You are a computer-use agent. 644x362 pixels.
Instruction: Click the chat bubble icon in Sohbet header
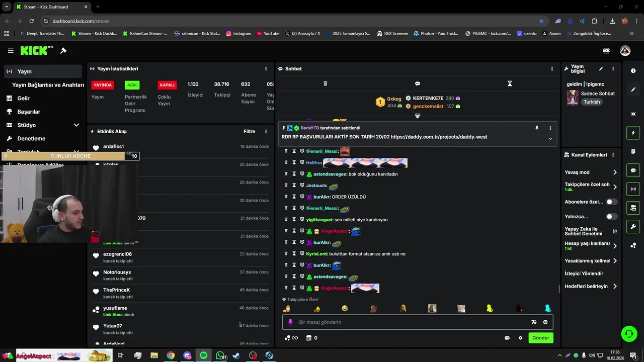click(417, 83)
